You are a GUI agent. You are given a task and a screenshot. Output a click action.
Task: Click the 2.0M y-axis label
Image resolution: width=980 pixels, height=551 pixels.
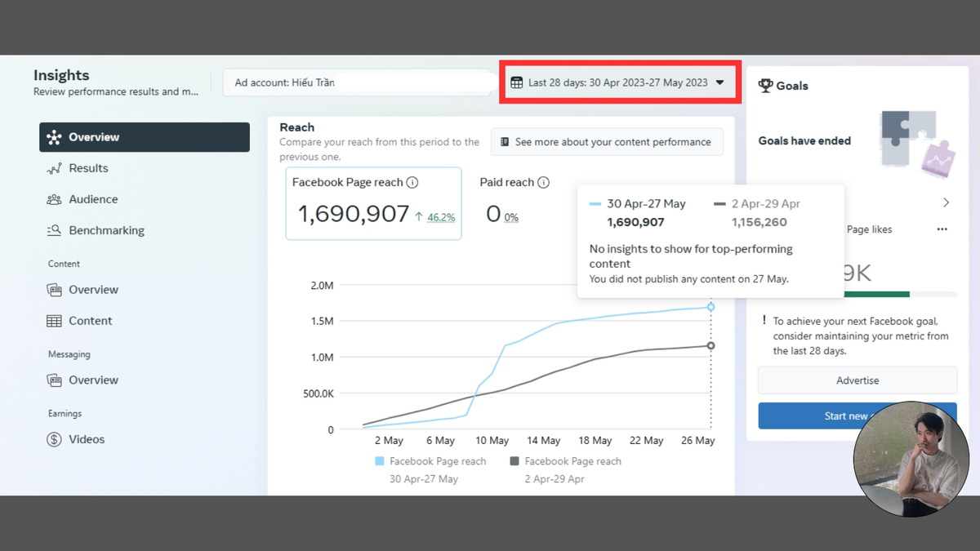pyautogui.click(x=322, y=286)
